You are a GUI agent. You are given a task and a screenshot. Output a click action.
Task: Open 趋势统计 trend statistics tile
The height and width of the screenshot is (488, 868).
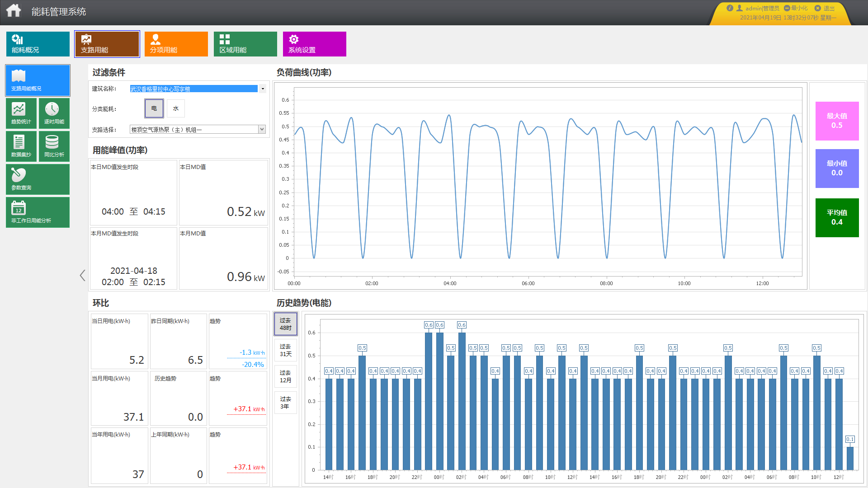(21, 113)
